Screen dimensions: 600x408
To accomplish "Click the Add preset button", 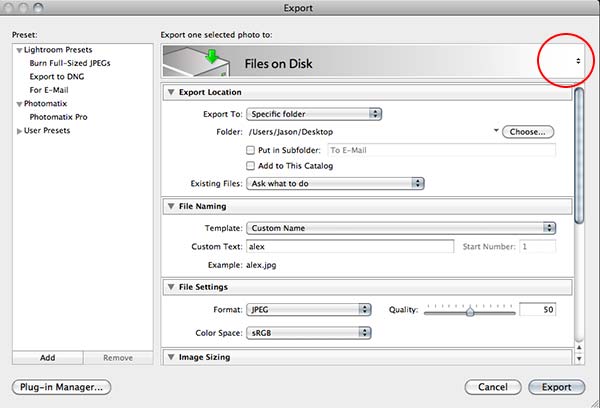I will [48, 357].
